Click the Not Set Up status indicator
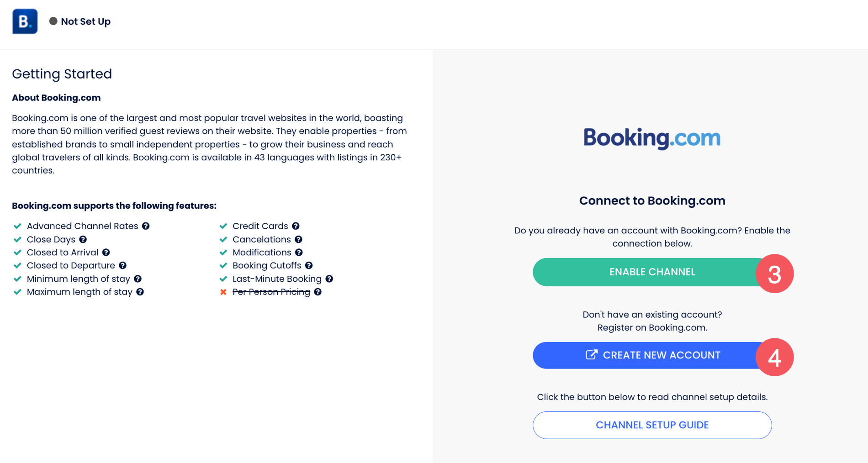This screenshot has width=868, height=463. pos(80,21)
